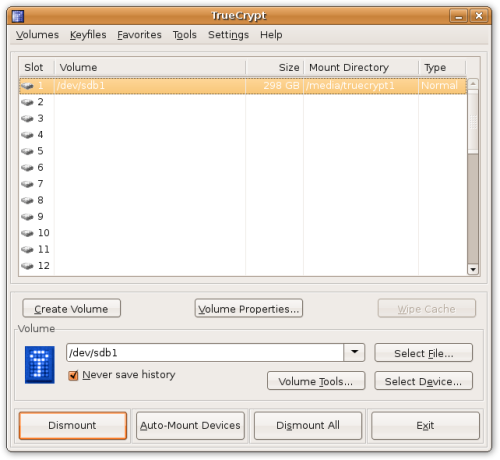
Task: Dismount the selected volume
Action: pyautogui.click(x=73, y=425)
